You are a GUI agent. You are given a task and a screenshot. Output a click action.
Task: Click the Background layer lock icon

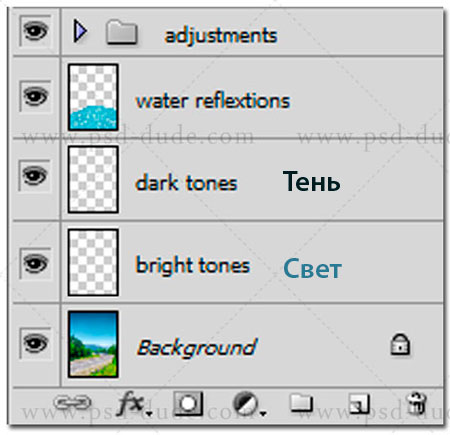pos(400,344)
